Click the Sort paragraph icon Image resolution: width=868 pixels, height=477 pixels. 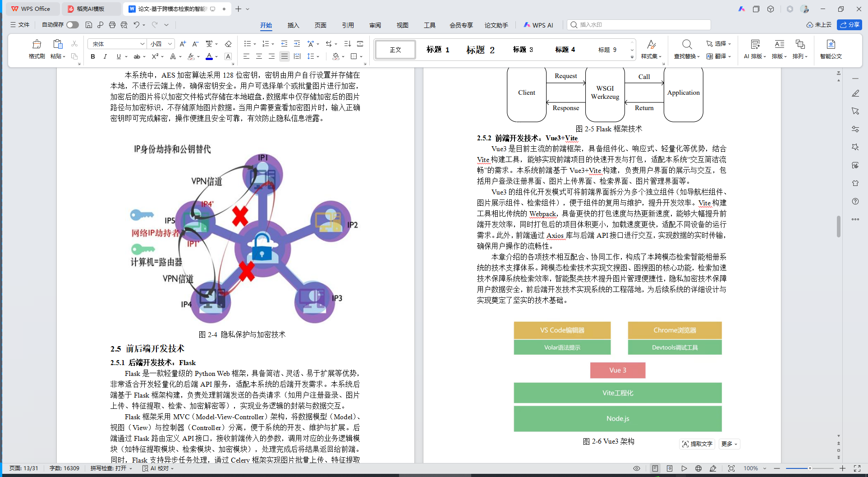pyautogui.click(x=347, y=44)
